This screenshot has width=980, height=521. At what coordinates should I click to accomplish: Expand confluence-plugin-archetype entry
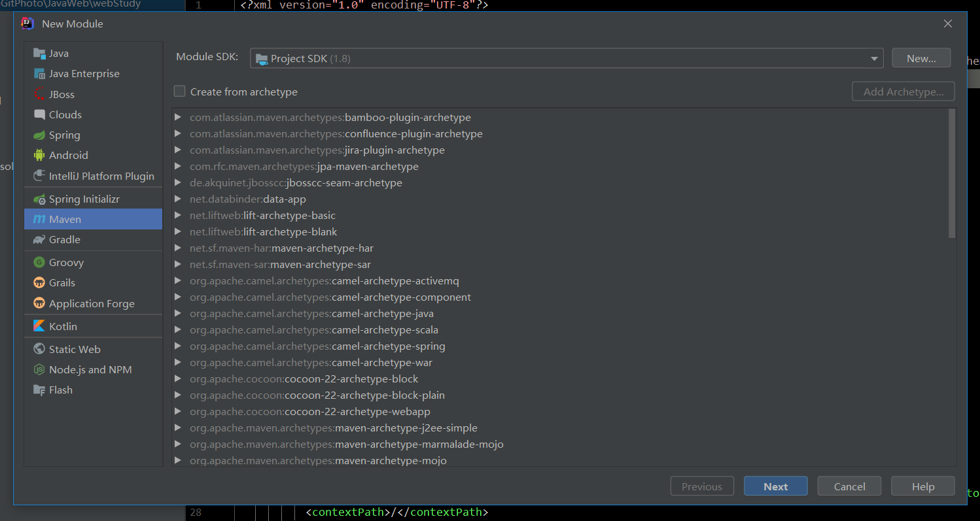(177, 134)
